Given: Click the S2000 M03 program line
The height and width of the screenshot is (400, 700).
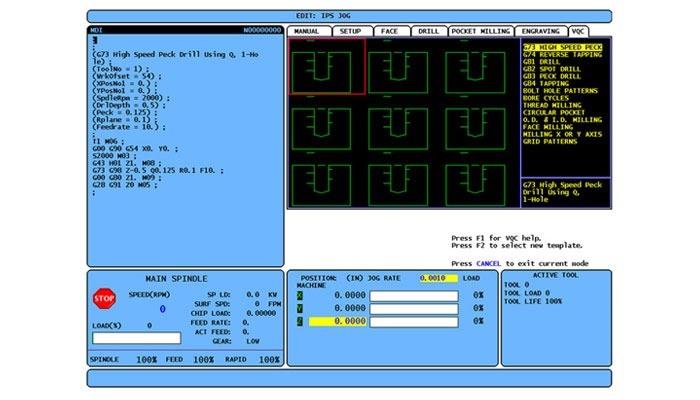Looking at the screenshot, I should pyautogui.click(x=113, y=156).
